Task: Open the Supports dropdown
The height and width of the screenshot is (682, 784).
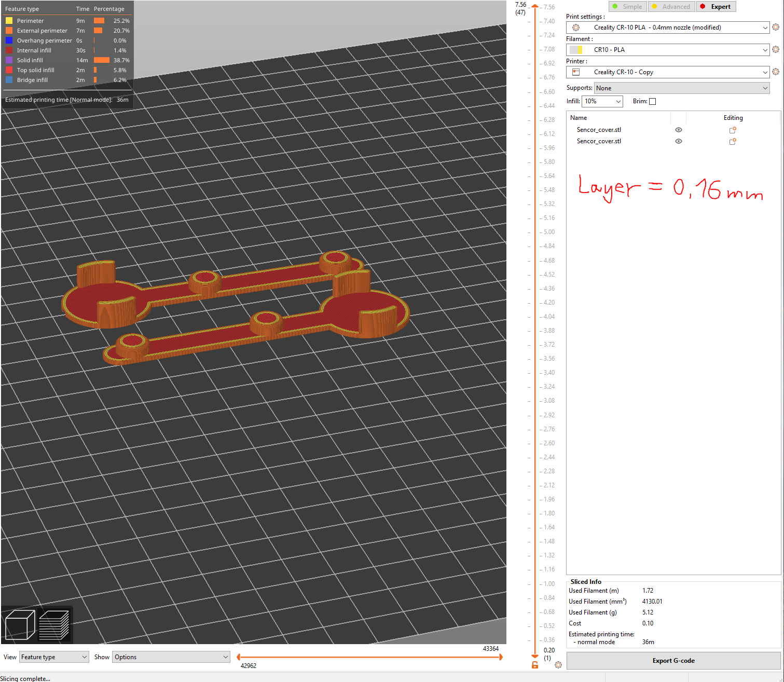Action: (682, 88)
